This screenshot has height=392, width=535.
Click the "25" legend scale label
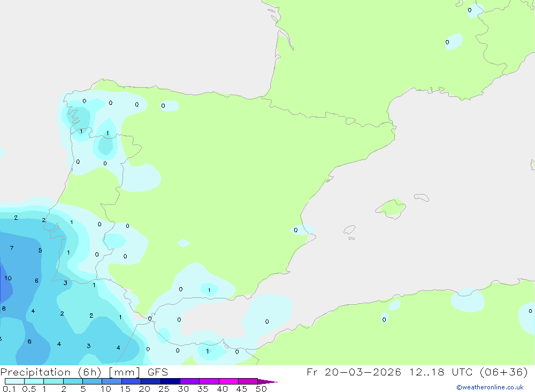[164, 389]
